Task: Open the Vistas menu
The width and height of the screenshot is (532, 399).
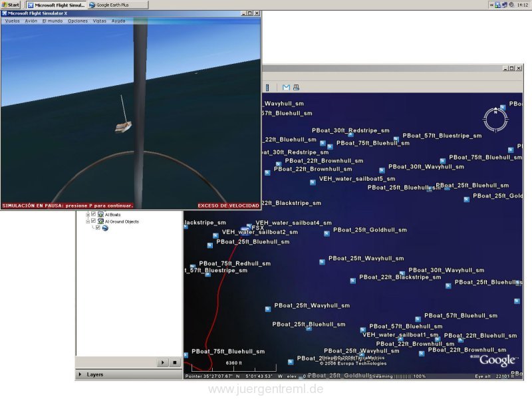Action: point(99,21)
